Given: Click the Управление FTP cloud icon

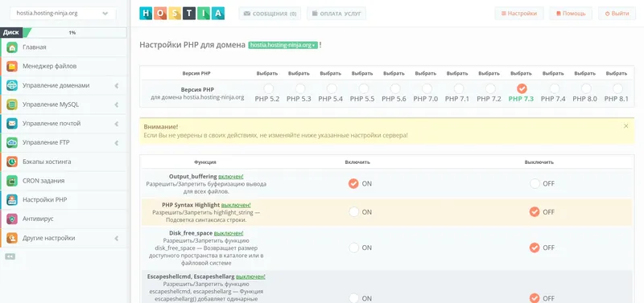Looking at the screenshot, I should coord(12,143).
